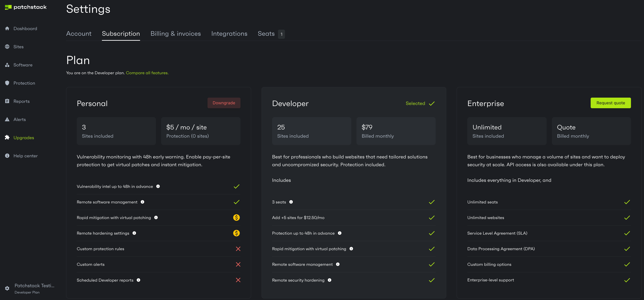Viewport: 644px width, 300px height.
Task: Open the Compare all features link
Action: point(147,73)
